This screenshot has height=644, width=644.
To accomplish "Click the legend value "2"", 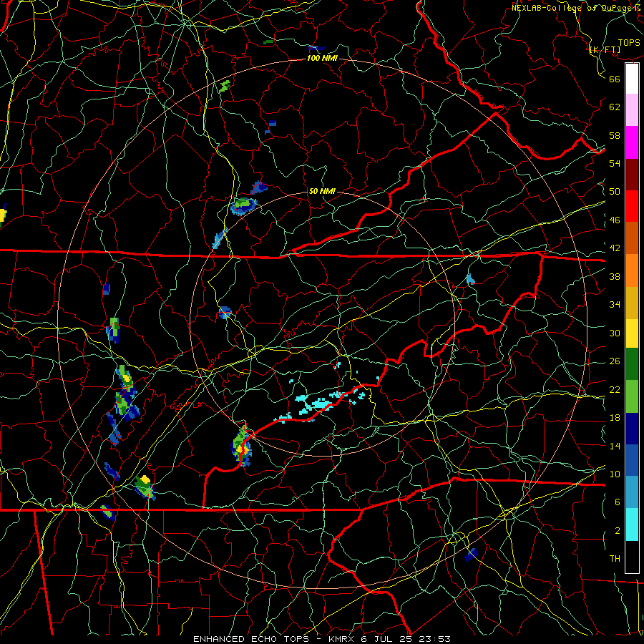I will click(x=618, y=530).
